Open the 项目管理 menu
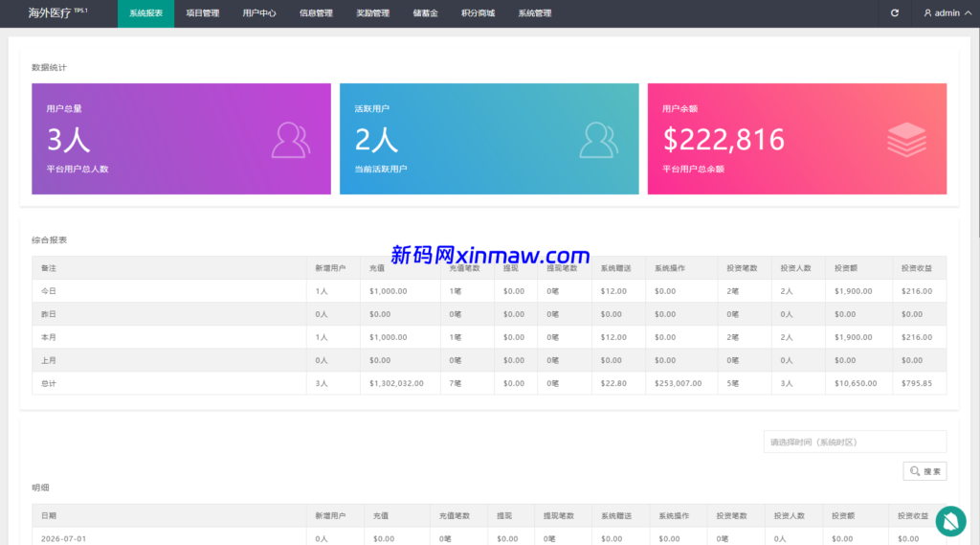 [x=203, y=13]
